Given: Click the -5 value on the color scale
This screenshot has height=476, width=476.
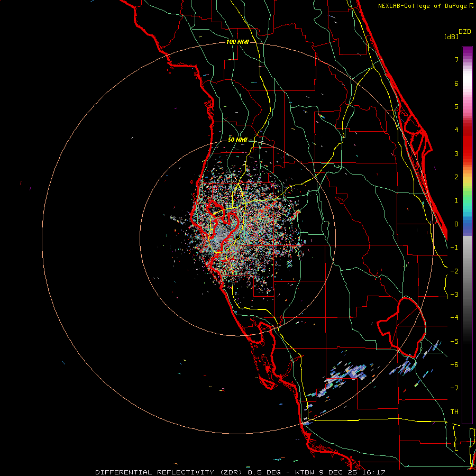Looking at the screenshot, I should pos(454,342).
